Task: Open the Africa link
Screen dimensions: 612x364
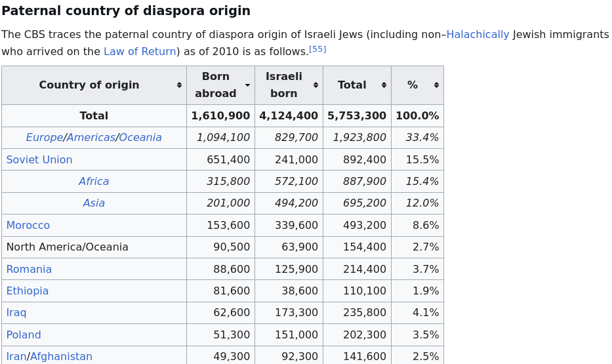Action: tap(94, 182)
